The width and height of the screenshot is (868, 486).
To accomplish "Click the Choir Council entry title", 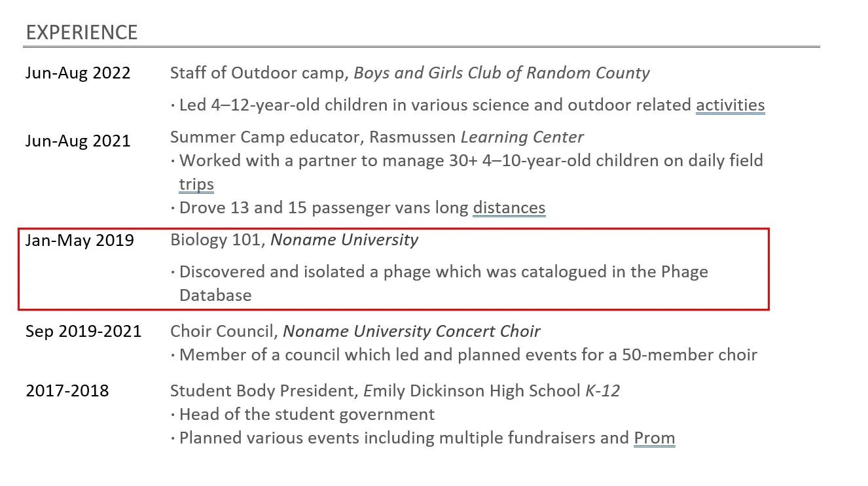I will 223,332.
